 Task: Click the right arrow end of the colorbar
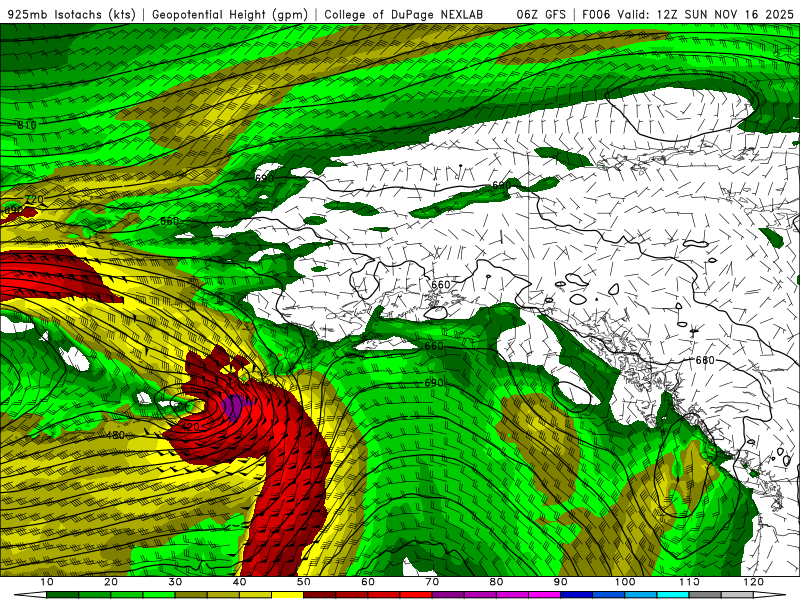point(769,595)
